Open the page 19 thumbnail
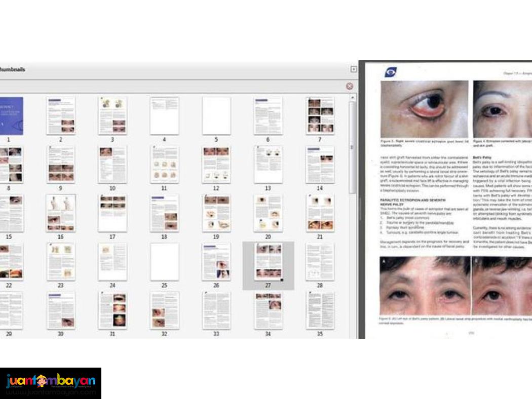 pyautogui.click(x=216, y=213)
